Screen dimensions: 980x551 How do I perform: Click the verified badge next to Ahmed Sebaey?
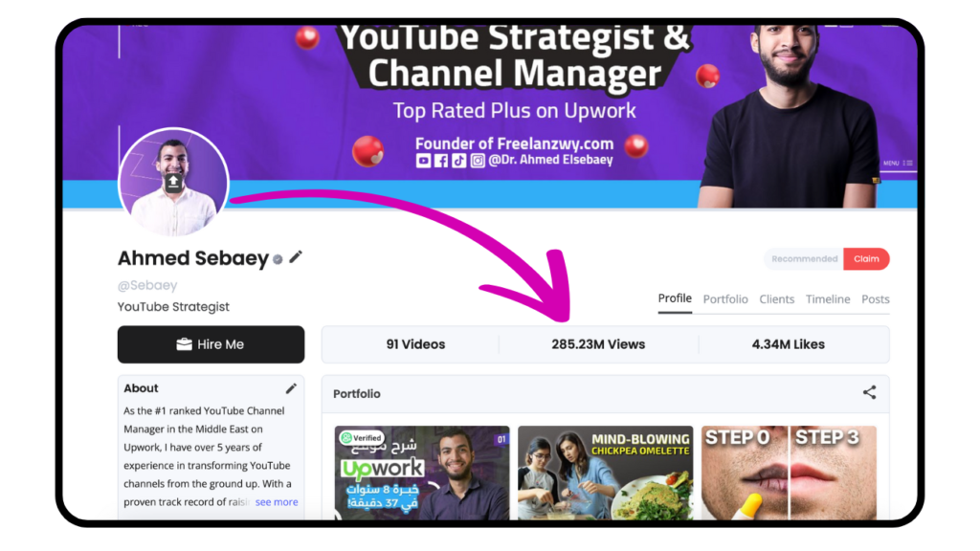pyautogui.click(x=278, y=259)
